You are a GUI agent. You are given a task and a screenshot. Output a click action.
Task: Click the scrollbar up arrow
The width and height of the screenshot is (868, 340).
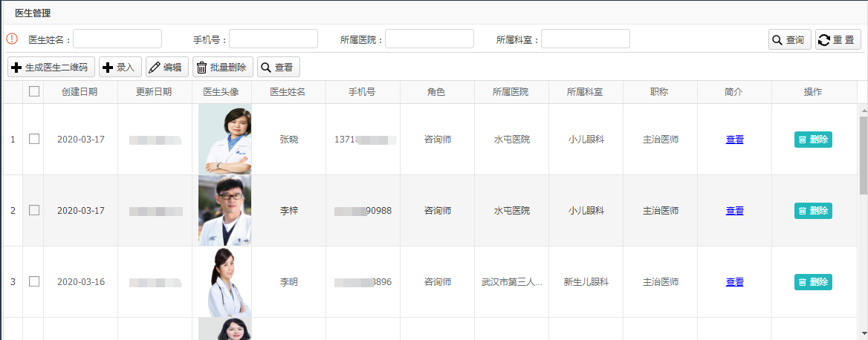click(863, 110)
